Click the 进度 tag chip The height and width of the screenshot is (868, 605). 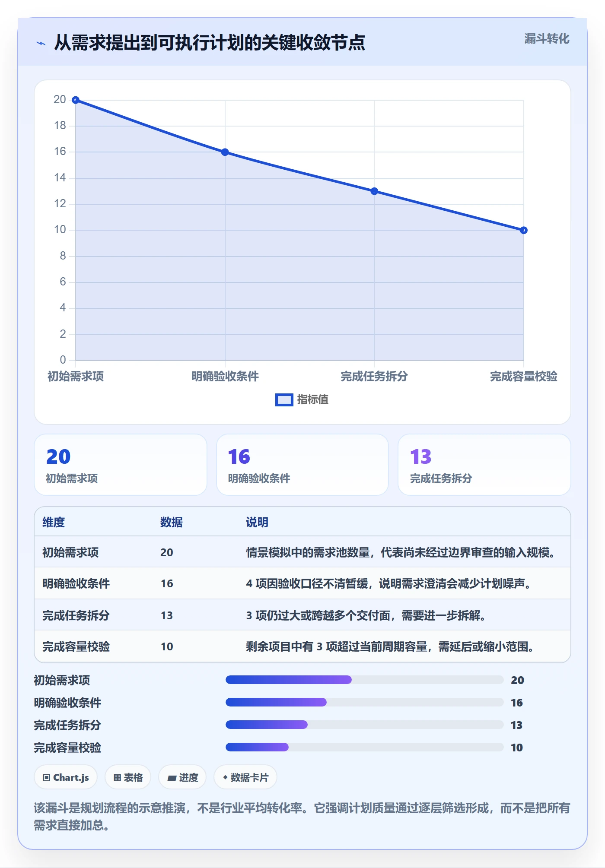pos(182,777)
